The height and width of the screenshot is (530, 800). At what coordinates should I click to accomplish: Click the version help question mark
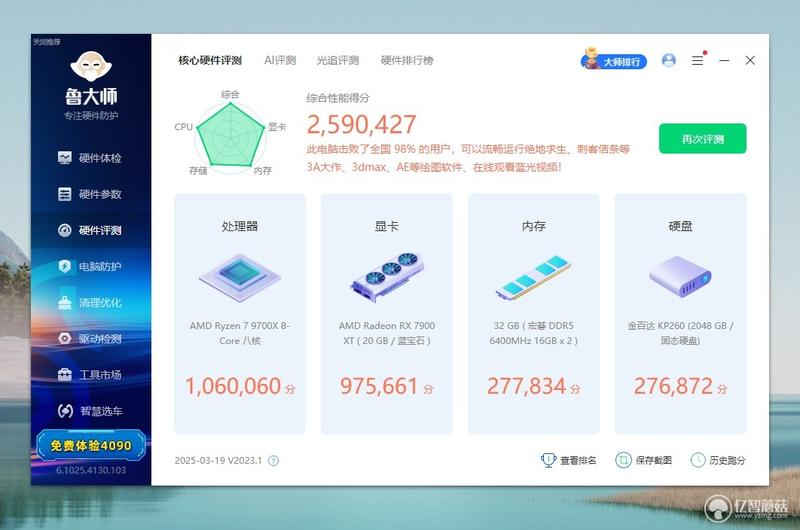[x=273, y=461]
